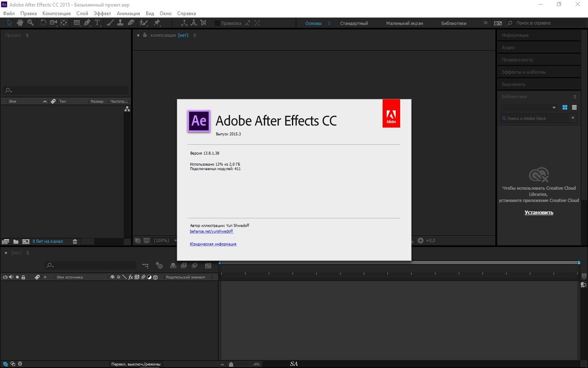Enable Draft 3D button in the timeline
Image resolution: width=588 pixels, height=368 pixels.
coord(159,266)
